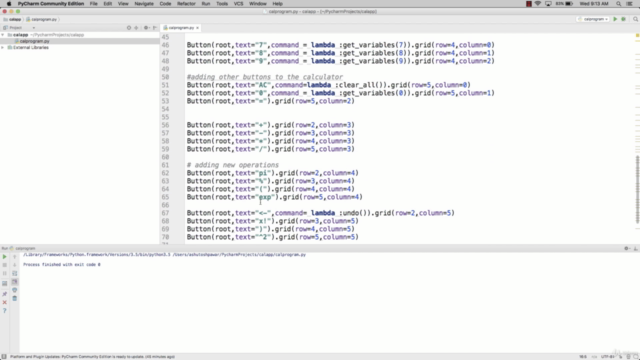Open the Code menu
This screenshot has width=640, height=360.
tap(165, 4)
